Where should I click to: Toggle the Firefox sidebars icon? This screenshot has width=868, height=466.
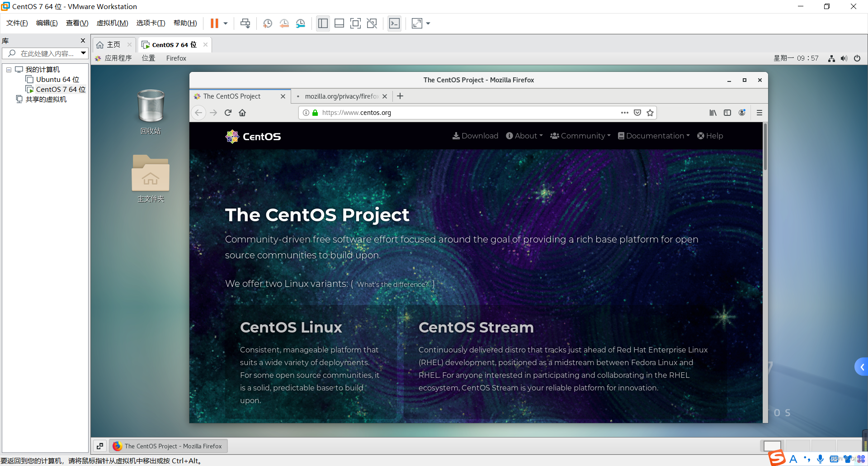[x=727, y=113]
